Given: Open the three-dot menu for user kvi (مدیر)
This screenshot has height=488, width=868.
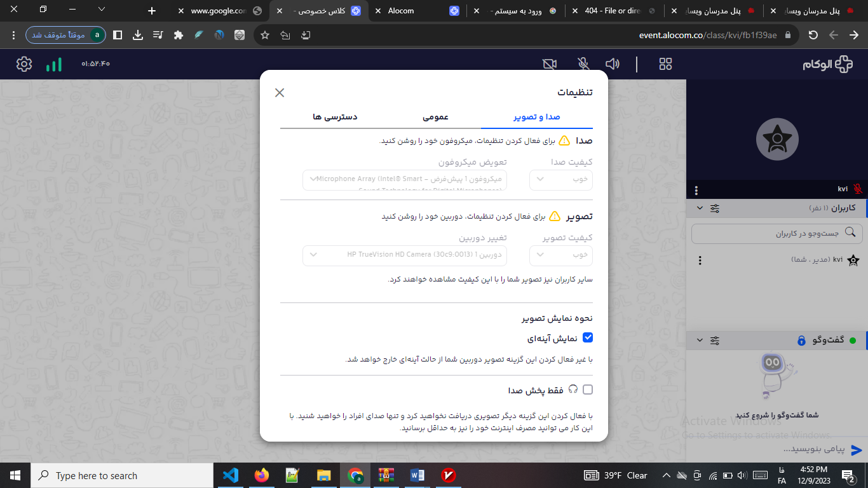Looking at the screenshot, I should pyautogui.click(x=700, y=260).
